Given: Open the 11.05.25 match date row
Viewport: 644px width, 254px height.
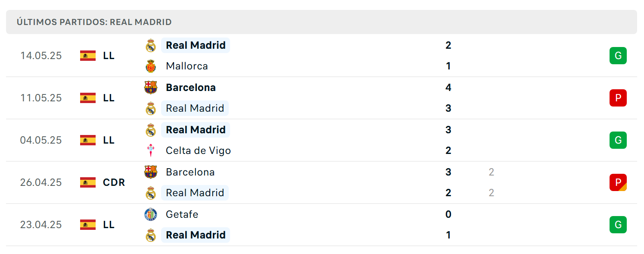Looking at the screenshot, I should (321, 98).
